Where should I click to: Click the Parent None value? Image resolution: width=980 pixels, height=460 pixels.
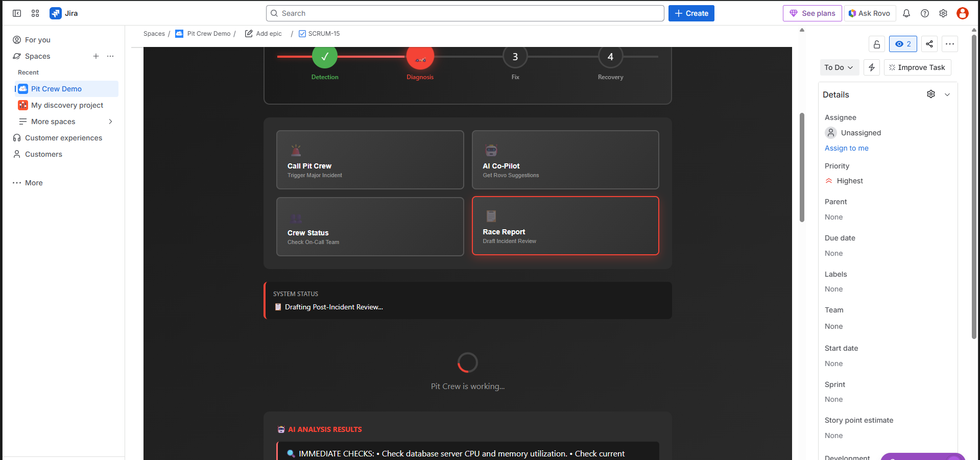(833, 217)
